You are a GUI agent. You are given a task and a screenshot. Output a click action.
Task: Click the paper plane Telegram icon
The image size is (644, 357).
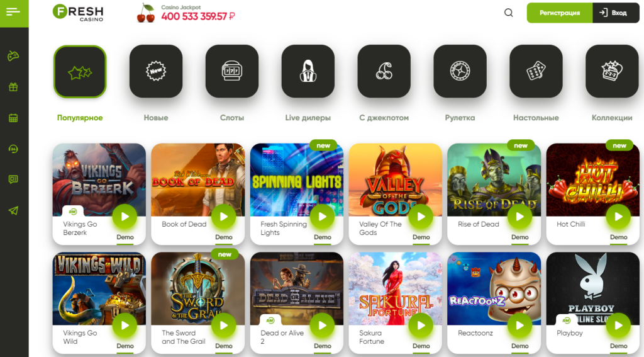[x=13, y=210]
